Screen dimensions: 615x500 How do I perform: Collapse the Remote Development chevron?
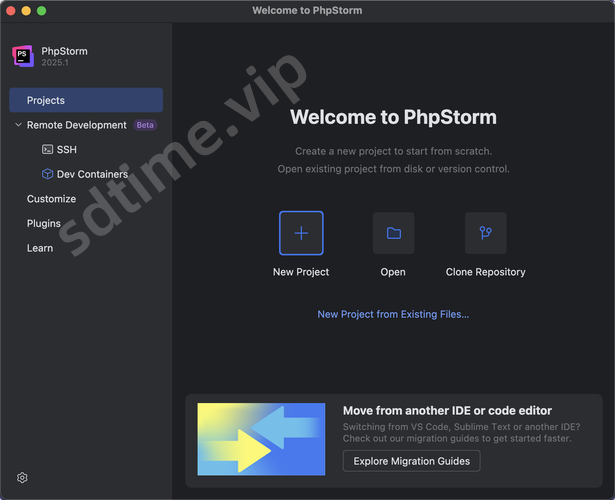coord(18,125)
